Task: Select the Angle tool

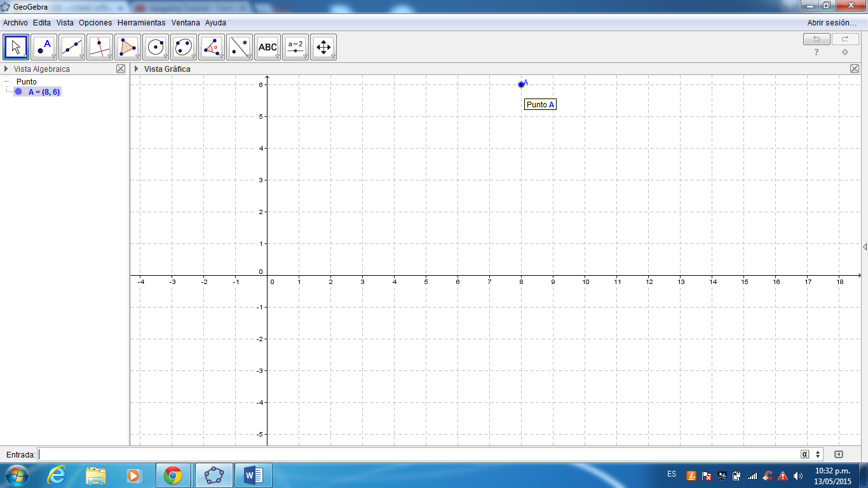Action: click(211, 46)
